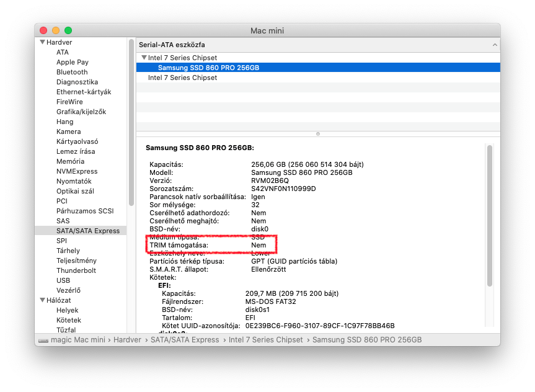Click Samsung SSD 860 PRO 256GB in path bar
535x392 pixels.
click(367, 340)
